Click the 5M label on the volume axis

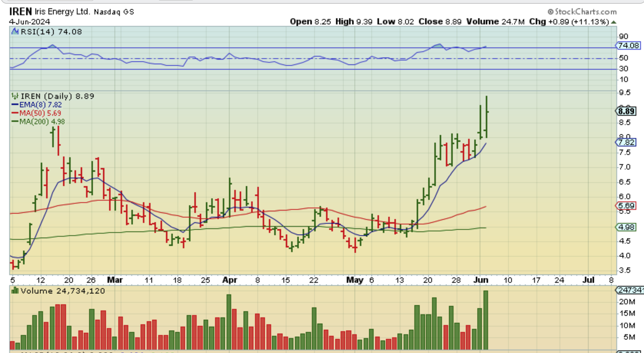pyautogui.click(x=629, y=337)
